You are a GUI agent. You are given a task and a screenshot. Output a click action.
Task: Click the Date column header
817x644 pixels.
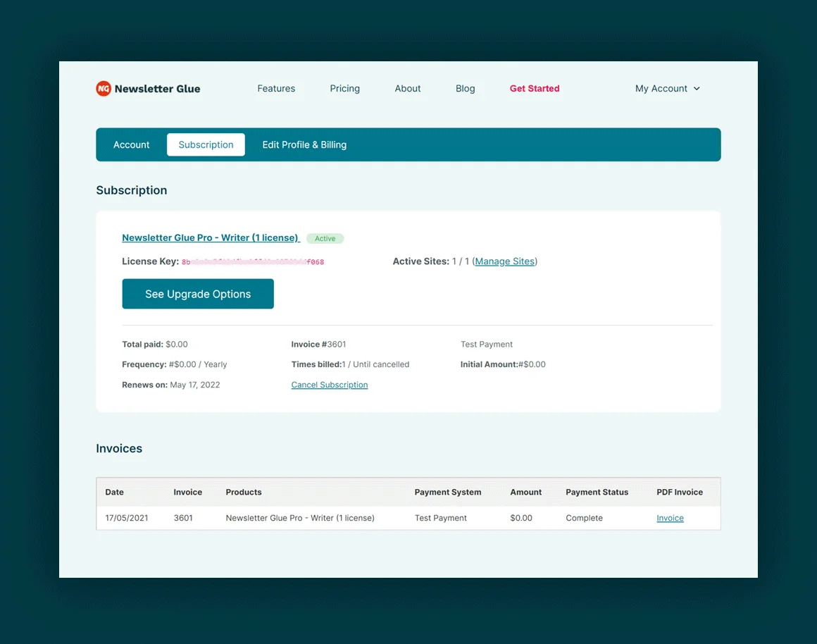point(115,492)
